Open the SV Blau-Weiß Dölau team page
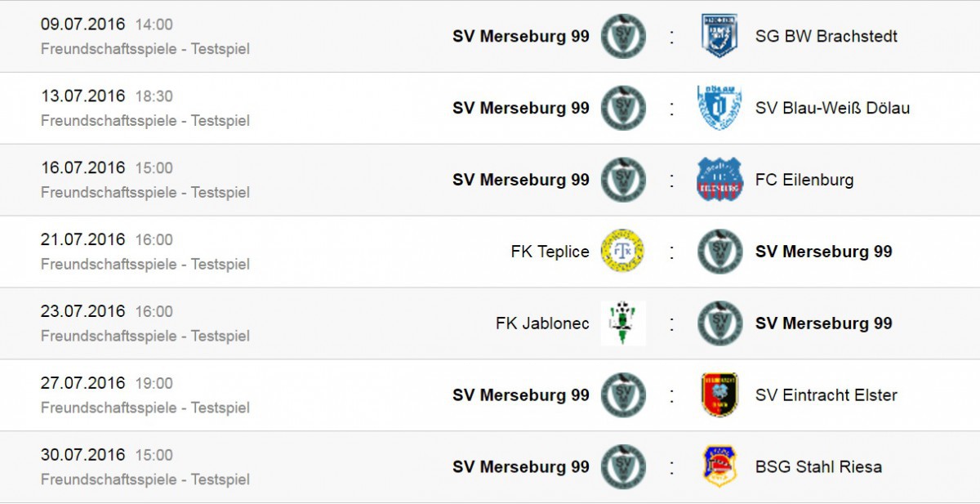980x504 pixels. coord(832,109)
